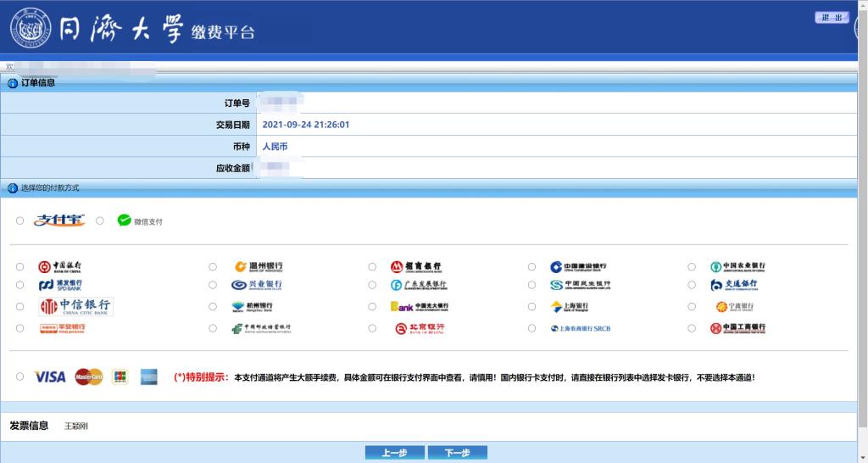The width and height of the screenshot is (868, 463).
Task: Click the China Merchants Bank logo
Action: pyautogui.click(x=415, y=266)
